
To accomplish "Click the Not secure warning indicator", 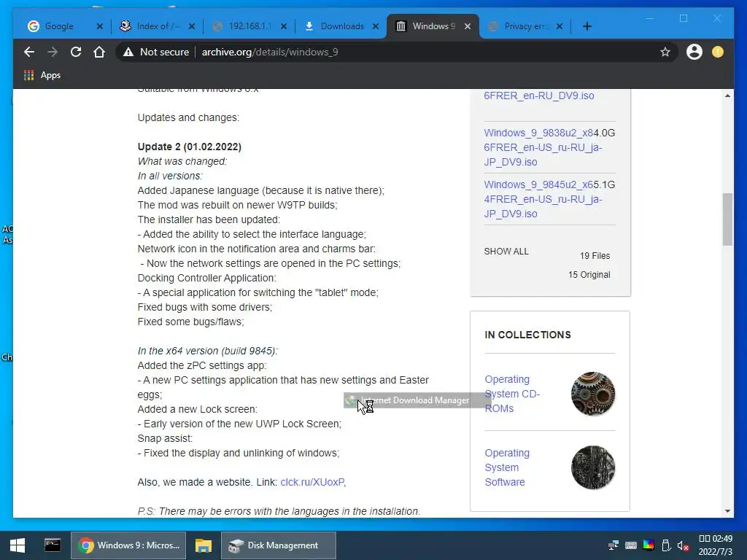I will [156, 52].
